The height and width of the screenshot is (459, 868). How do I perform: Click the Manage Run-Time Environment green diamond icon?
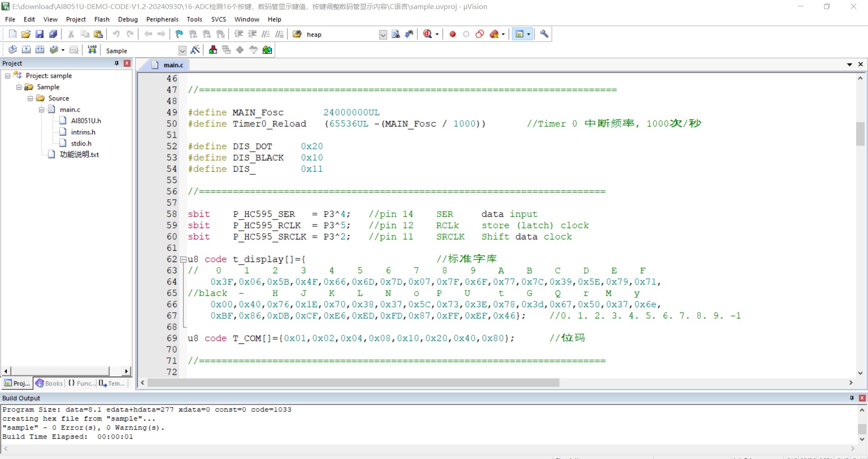pos(240,50)
